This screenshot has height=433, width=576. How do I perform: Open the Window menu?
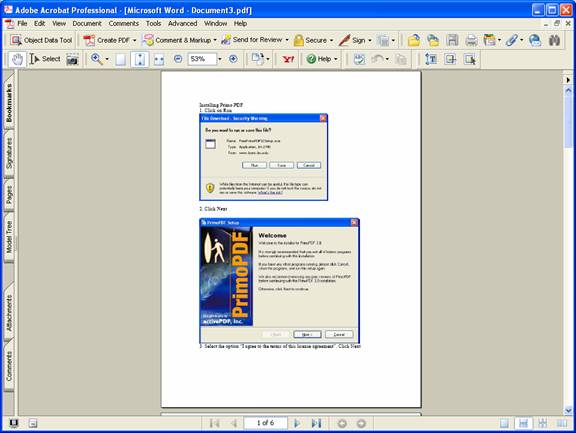click(216, 24)
